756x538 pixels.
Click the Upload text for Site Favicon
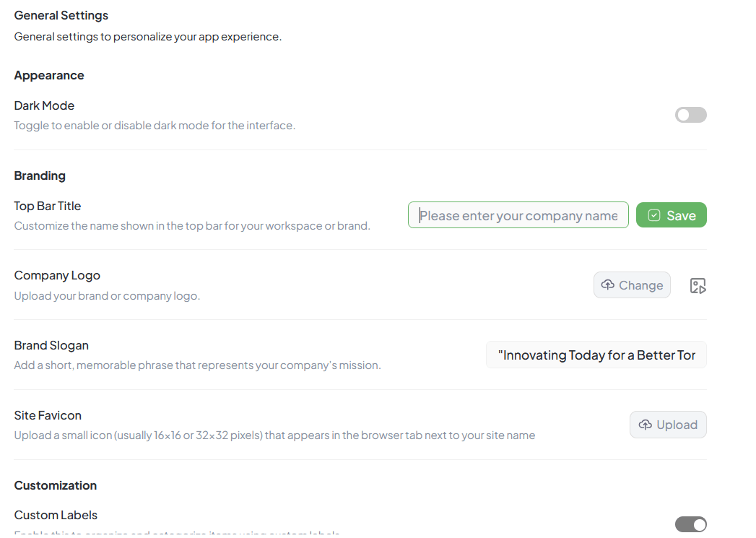[677, 425]
